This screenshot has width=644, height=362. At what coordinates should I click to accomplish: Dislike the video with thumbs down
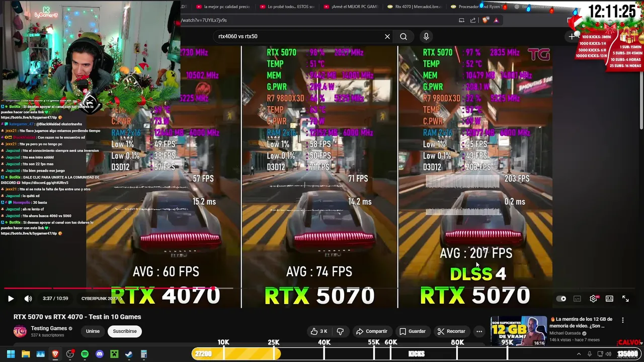click(340, 331)
